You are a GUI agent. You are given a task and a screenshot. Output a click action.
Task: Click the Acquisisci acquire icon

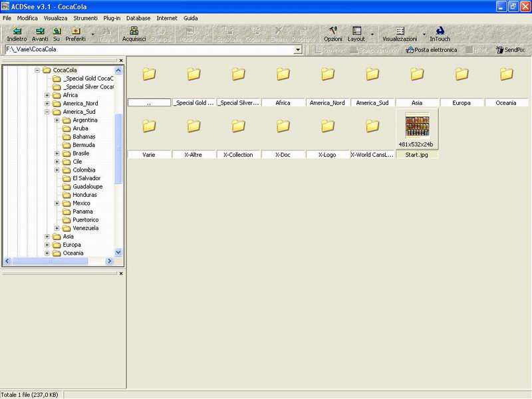134,31
